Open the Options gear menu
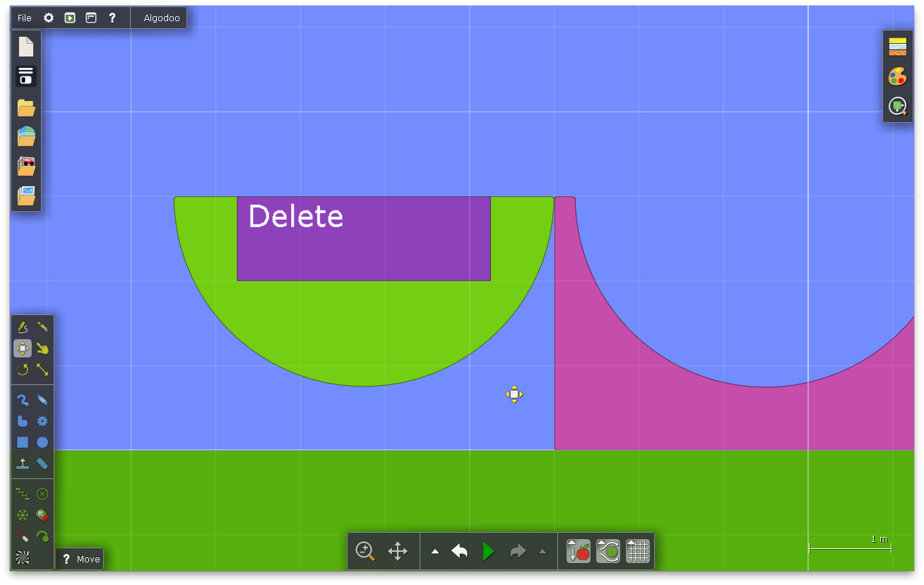Screen dimensions: 924x585 tap(49, 18)
